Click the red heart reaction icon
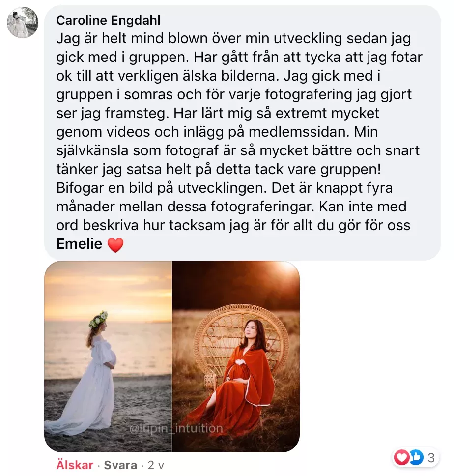The width and height of the screenshot is (454, 476). click(x=402, y=457)
